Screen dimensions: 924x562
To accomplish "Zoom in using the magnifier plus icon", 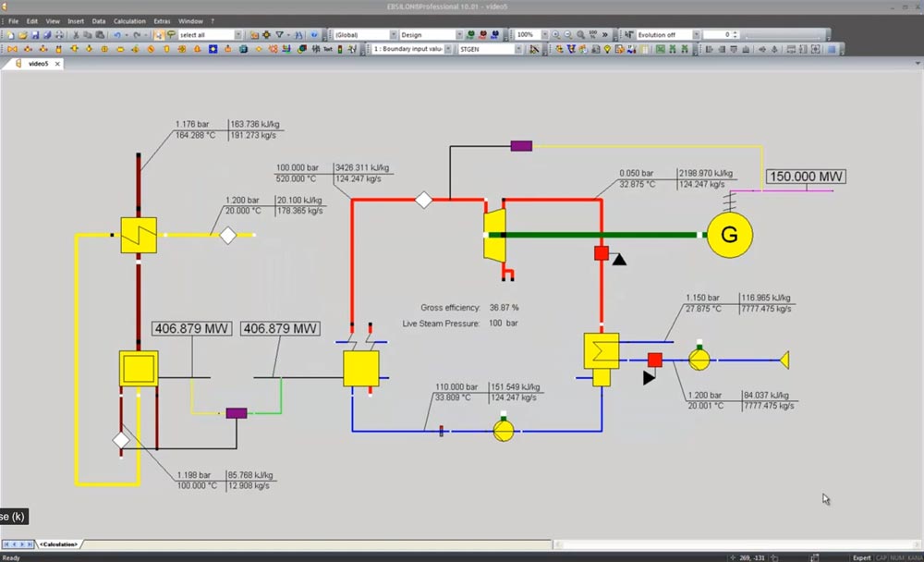I will (557, 33).
